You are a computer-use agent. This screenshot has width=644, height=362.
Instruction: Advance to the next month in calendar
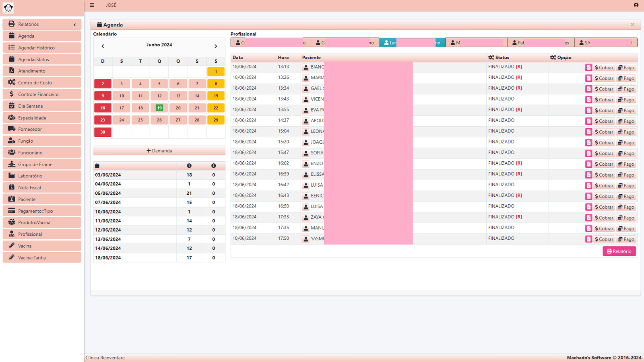[216, 46]
